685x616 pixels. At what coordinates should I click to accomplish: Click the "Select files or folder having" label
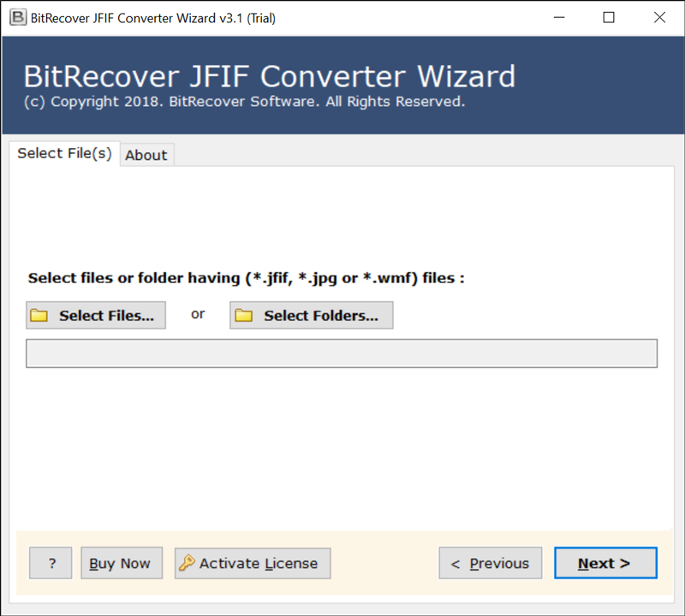(246, 278)
